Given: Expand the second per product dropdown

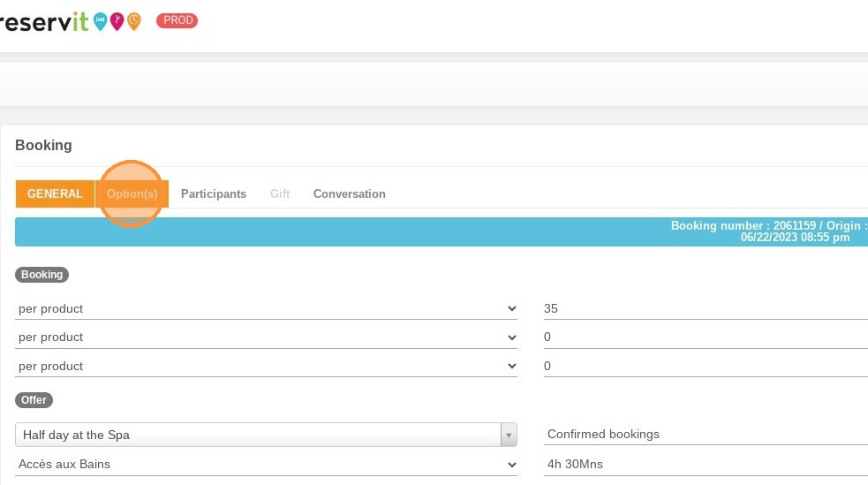Looking at the screenshot, I should pyautogui.click(x=267, y=337).
